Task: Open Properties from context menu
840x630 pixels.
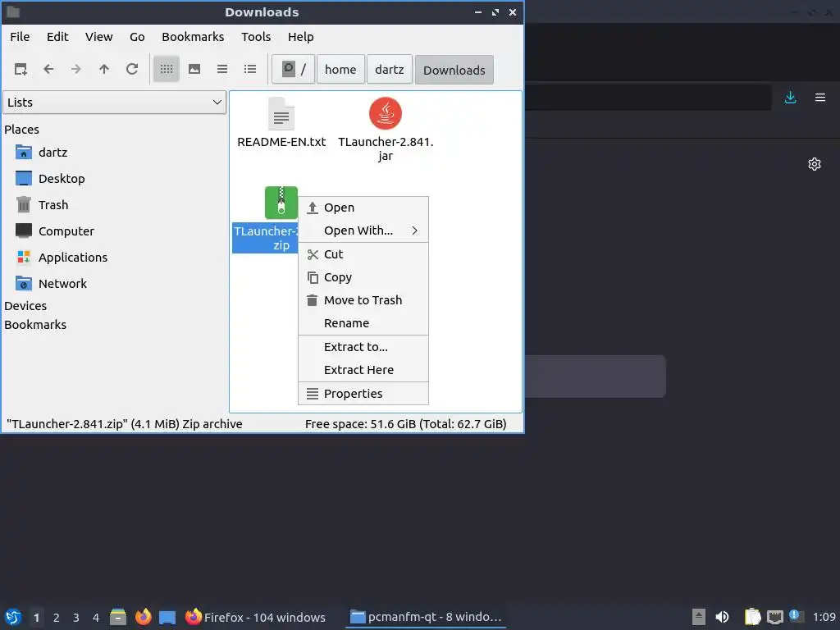Action: pyautogui.click(x=363, y=394)
